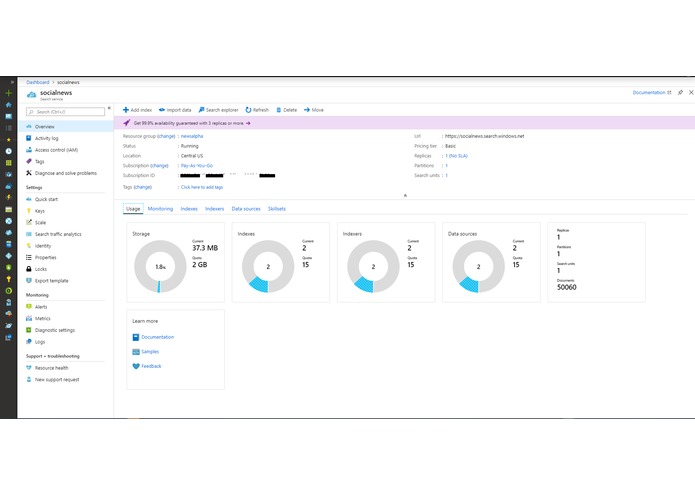Switch to the Monitoring tab
This screenshot has width=695, height=494.
[160, 209]
